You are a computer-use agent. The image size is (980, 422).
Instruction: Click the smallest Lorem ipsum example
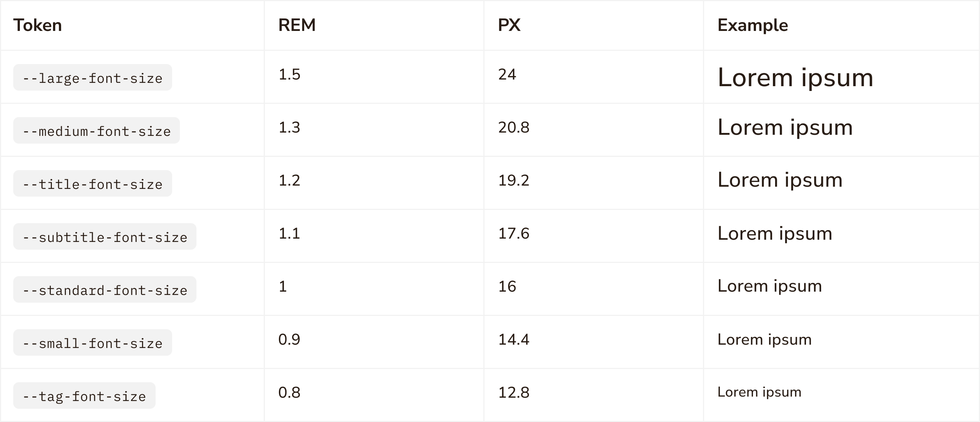tap(759, 392)
